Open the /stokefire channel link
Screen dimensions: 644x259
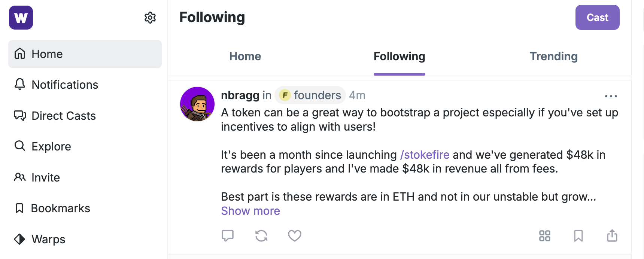[x=425, y=155]
